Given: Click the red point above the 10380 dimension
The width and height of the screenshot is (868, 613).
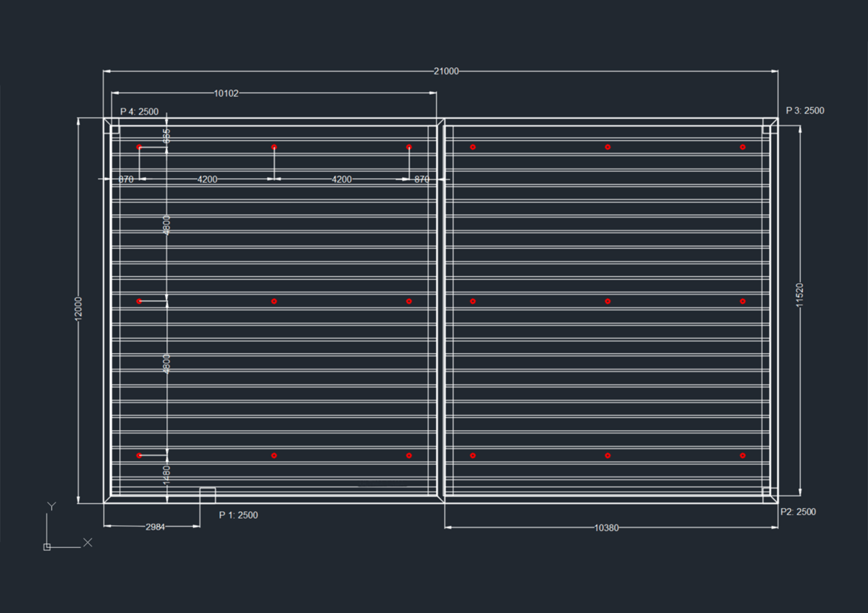Looking at the screenshot, I should [x=607, y=455].
